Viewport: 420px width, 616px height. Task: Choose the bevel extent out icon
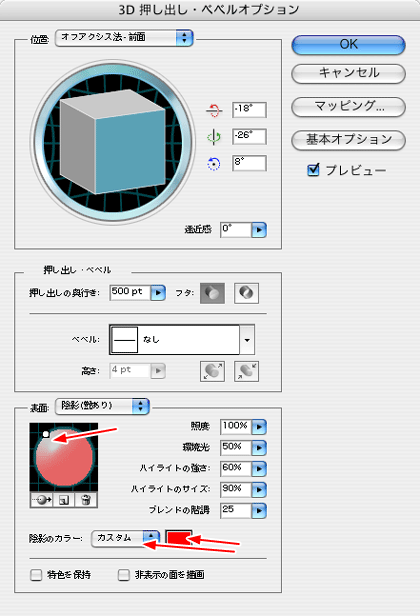coord(213,371)
